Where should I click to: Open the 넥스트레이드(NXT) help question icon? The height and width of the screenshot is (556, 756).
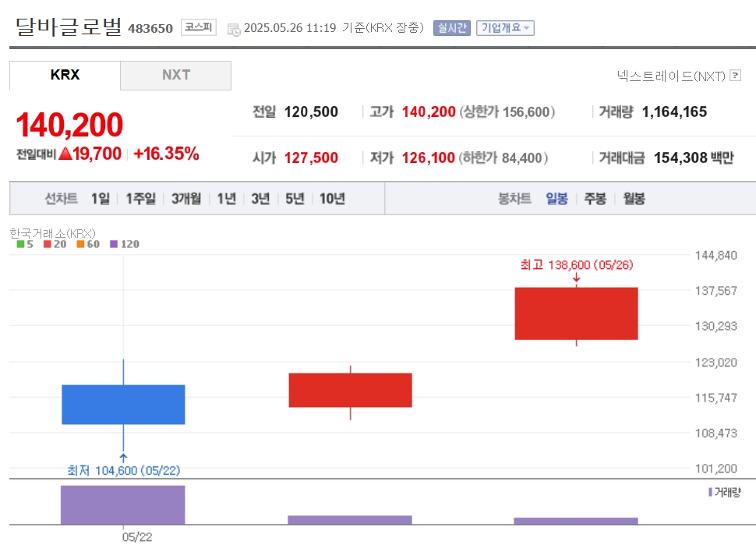click(x=735, y=75)
